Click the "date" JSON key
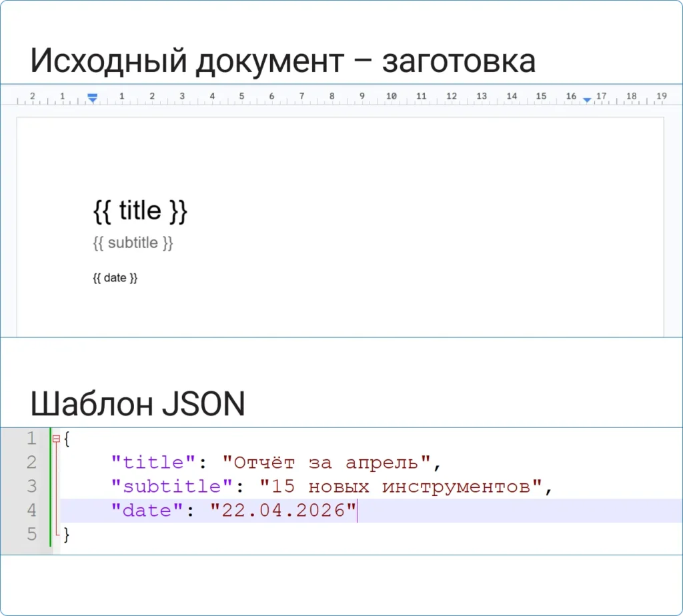Viewport: 683px width, 616px height. click(x=147, y=510)
